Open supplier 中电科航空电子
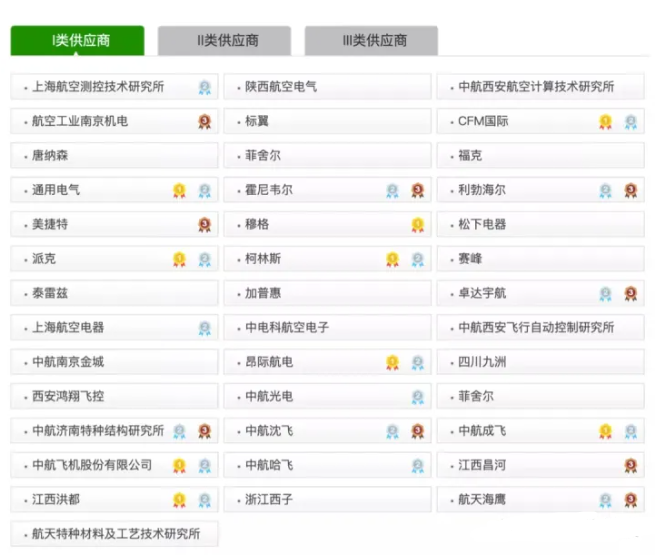The image size is (664, 559). click(x=327, y=327)
